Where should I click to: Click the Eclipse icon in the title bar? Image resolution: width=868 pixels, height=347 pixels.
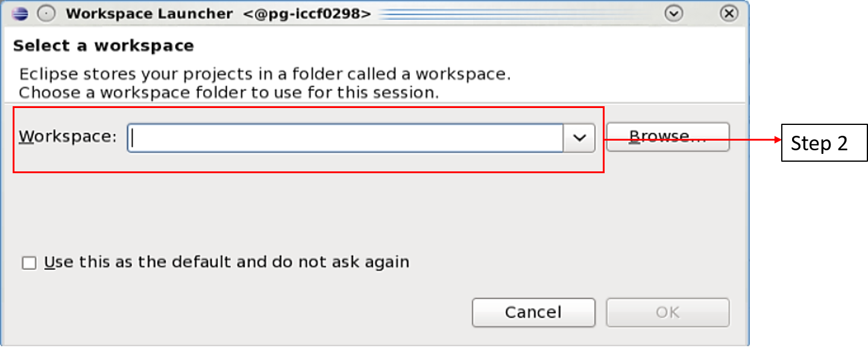[x=20, y=13]
